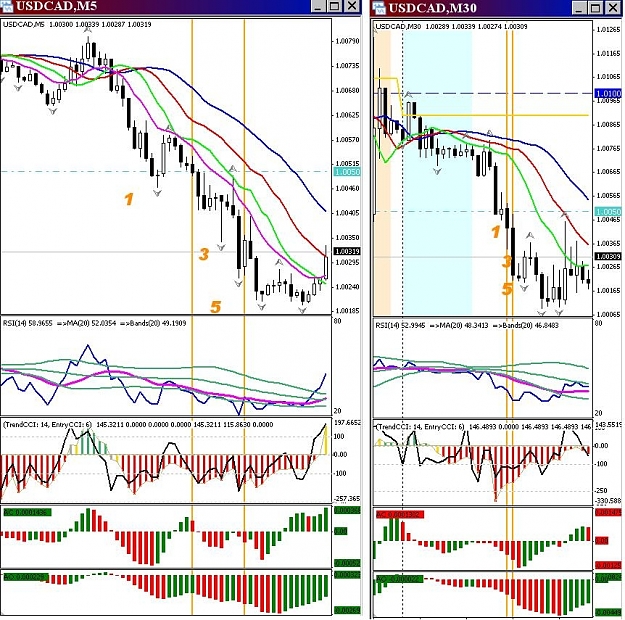This screenshot has height=620, width=625.
Task: Select the yellow horizontal line in M30 chart
Action: 494,115
